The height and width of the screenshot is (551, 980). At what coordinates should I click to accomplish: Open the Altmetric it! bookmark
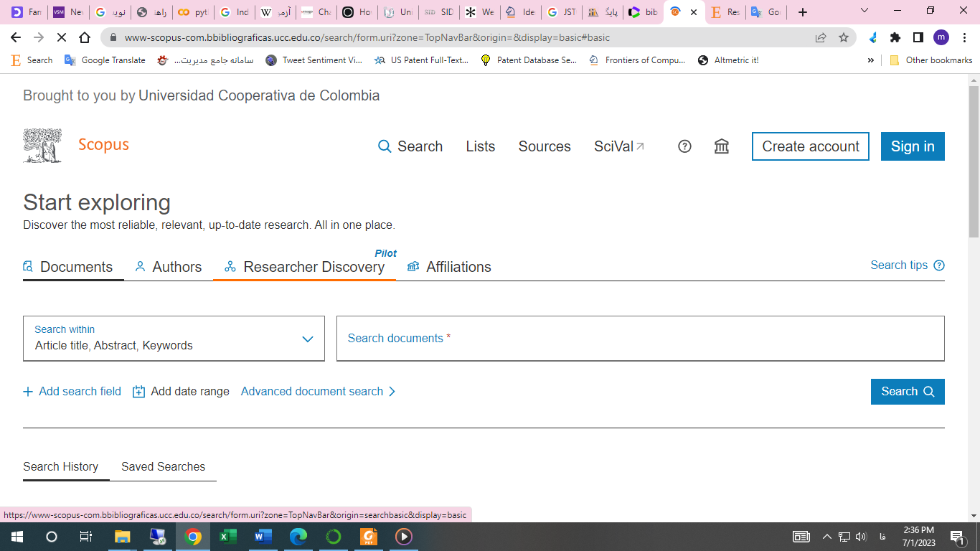[728, 60]
